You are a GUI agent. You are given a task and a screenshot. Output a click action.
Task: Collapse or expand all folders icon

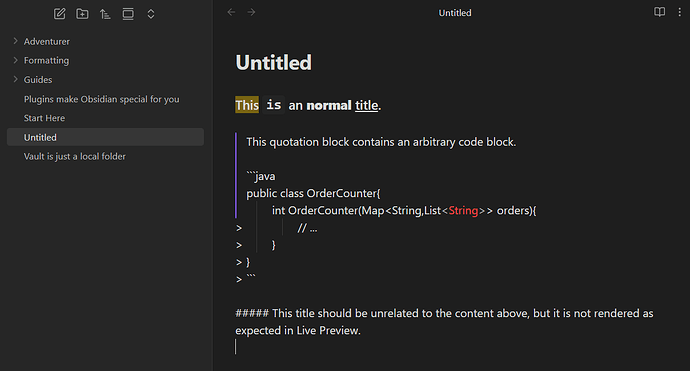[150, 14]
